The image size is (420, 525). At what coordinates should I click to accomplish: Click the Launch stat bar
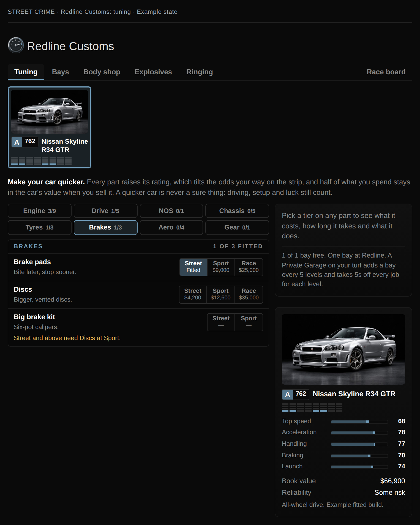click(359, 467)
